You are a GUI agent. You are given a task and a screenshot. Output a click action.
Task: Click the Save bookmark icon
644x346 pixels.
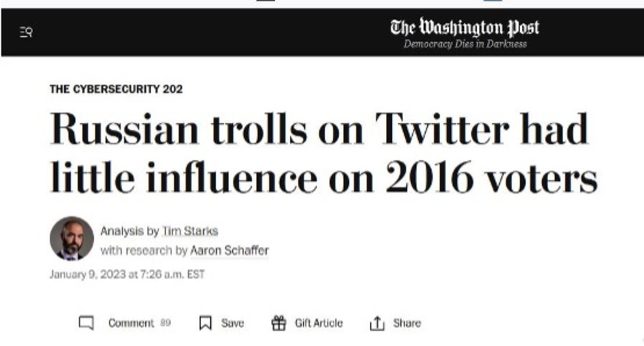pyautogui.click(x=205, y=323)
